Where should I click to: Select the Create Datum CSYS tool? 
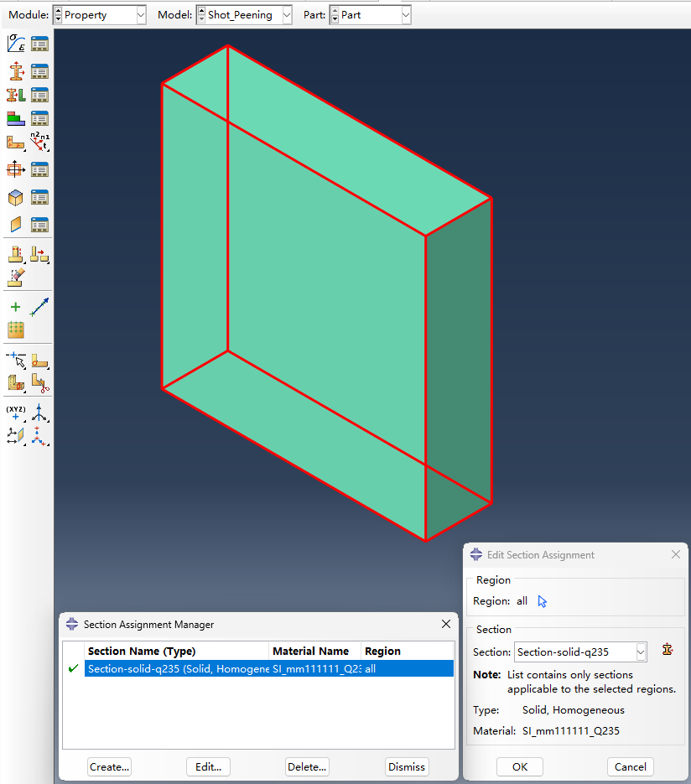coord(39,436)
